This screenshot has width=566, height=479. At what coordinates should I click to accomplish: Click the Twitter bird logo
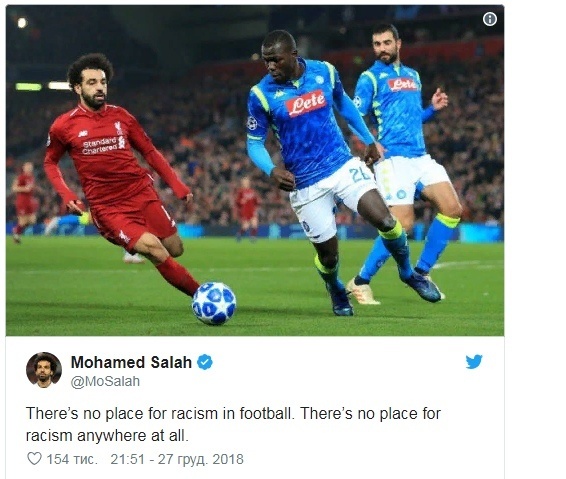(x=474, y=362)
